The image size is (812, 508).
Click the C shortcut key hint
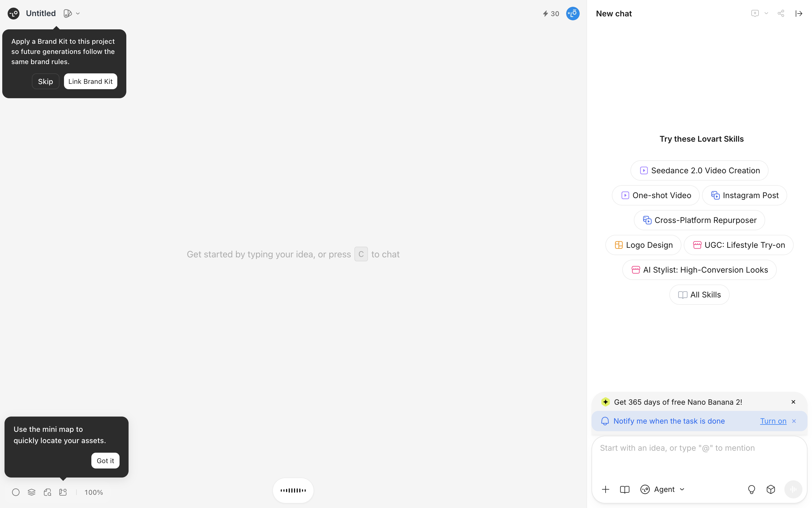tap(361, 254)
